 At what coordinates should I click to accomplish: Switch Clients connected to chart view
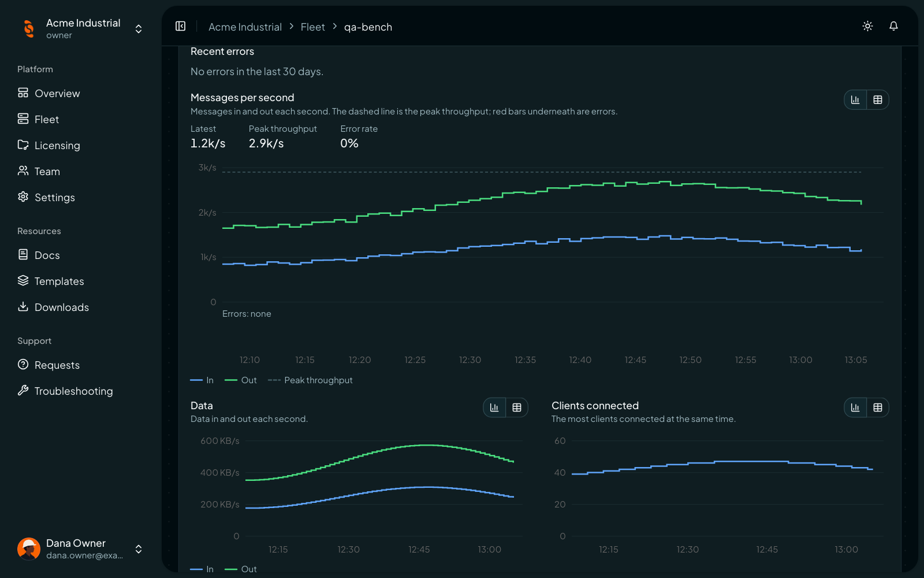[855, 407]
